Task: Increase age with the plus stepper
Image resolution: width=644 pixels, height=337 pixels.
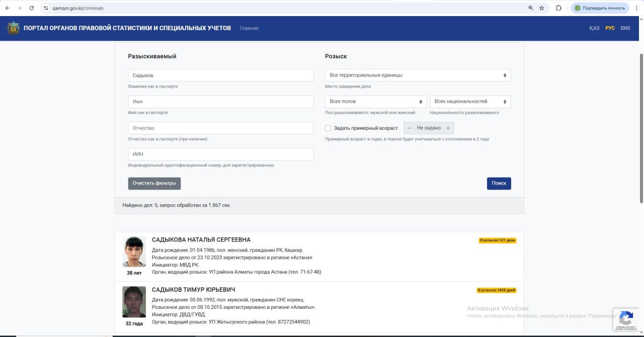Action: pyautogui.click(x=448, y=128)
